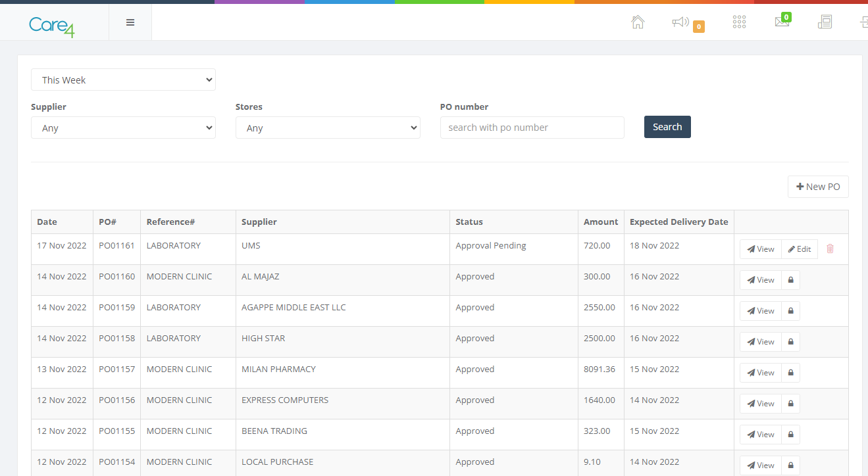
Task: Create a New PO
Action: pos(818,187)
